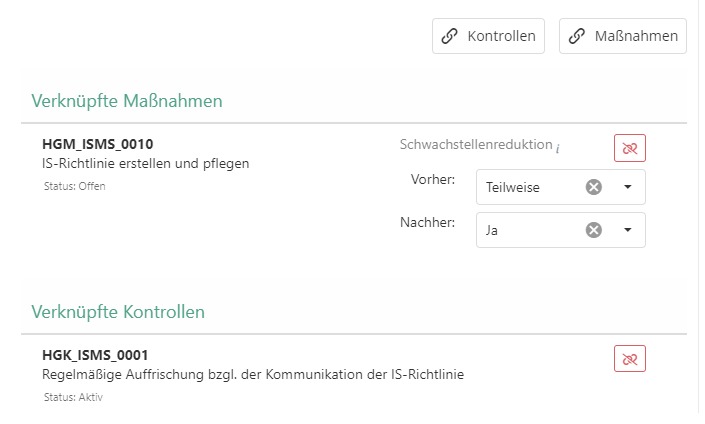Select the Verknüpfte Maßnahmen section heading

tap(127, 101)
